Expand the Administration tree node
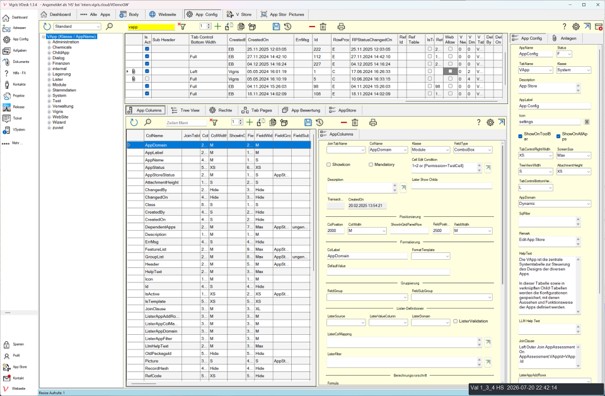Image resolution: width=605 pixels, height=396 pixels. pos(49,42)
